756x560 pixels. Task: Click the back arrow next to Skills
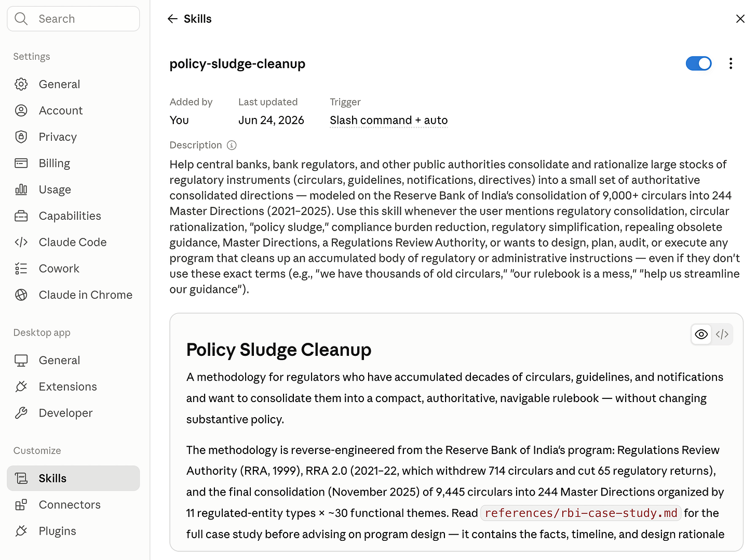172,19
